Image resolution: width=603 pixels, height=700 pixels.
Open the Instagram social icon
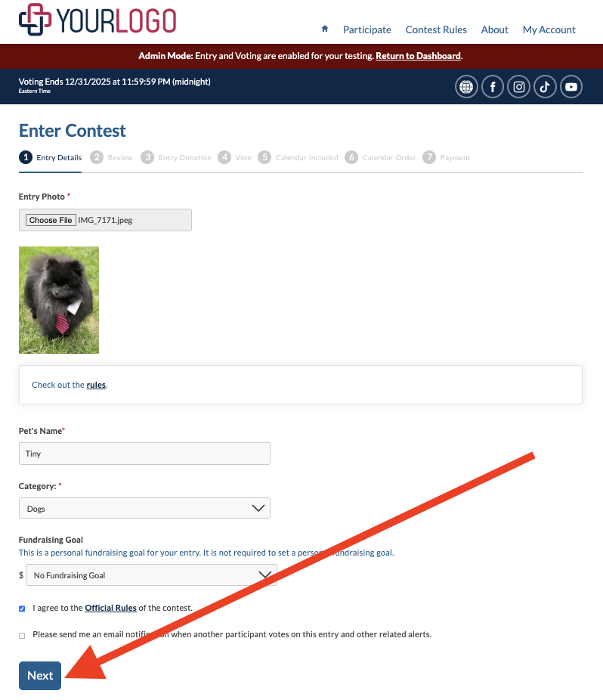coord(518,87)
